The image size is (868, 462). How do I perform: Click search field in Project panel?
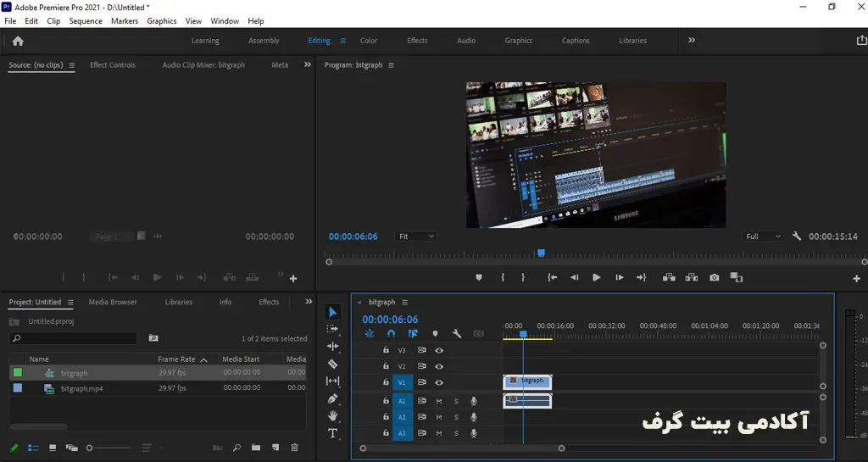click(73, 338)
